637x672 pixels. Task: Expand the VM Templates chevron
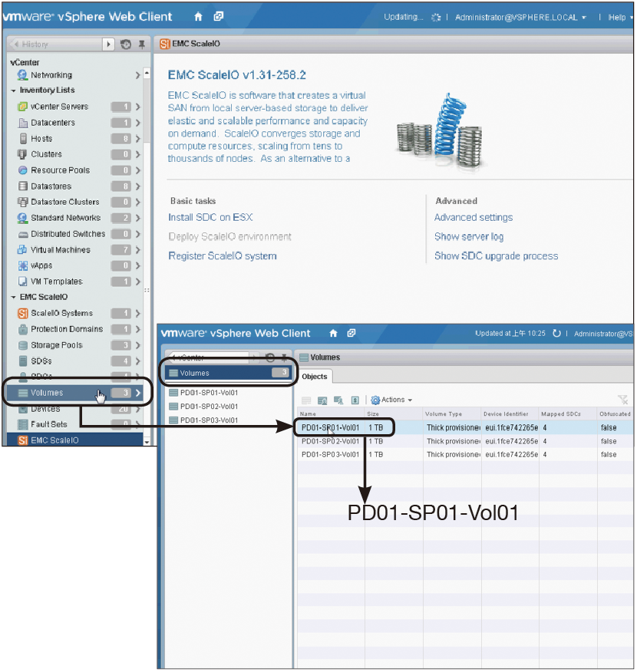[x=137, y=282]
